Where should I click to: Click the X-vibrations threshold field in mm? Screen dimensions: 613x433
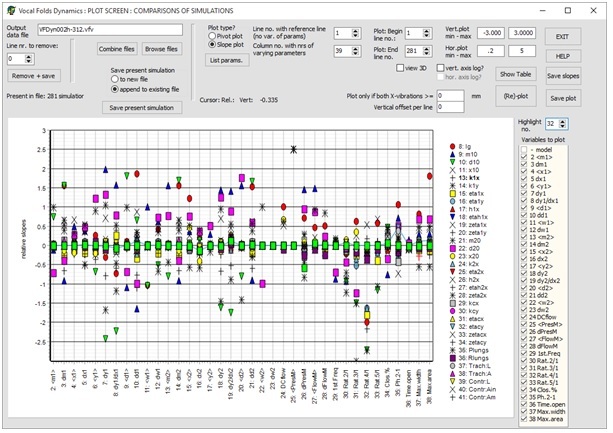point(450,96)
